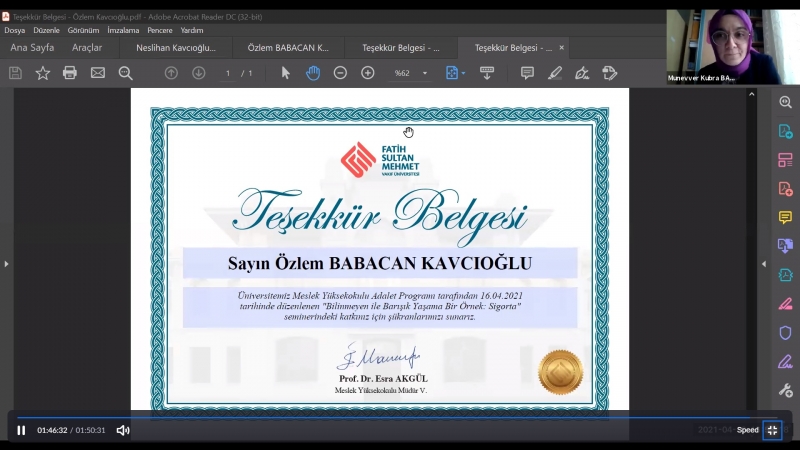Screen dimensions: 800x450
Task: Expand the left navigation pane arrow
Action: [6, 264]
